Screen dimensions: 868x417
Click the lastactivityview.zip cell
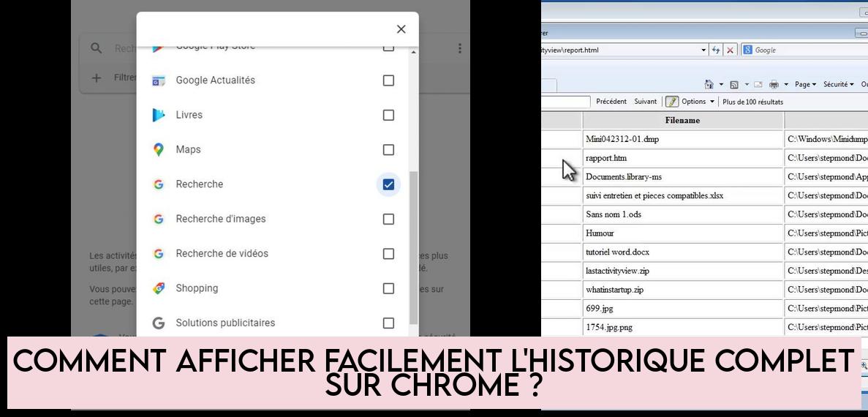click(x=682, y=271)
